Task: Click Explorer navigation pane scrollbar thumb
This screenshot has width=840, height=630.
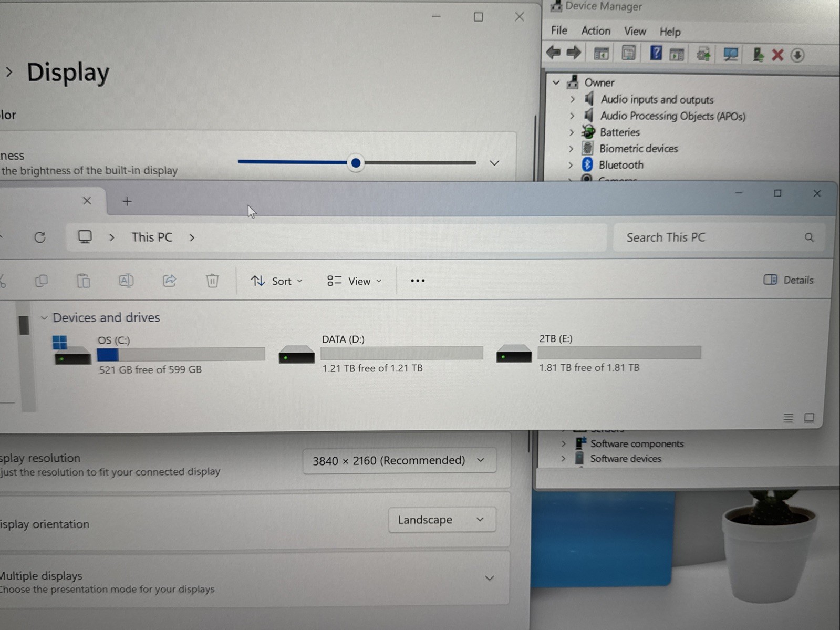Action: (x=24, y=325)
